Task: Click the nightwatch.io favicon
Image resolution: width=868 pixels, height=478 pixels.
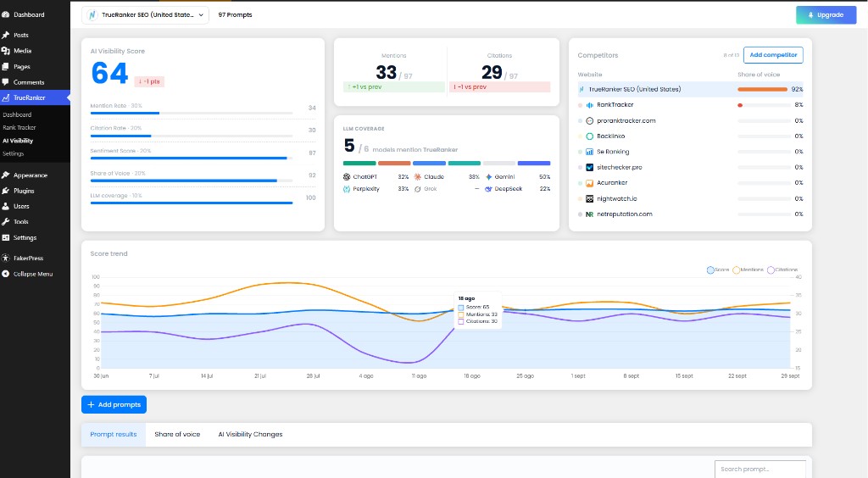Action: point(590,198)
